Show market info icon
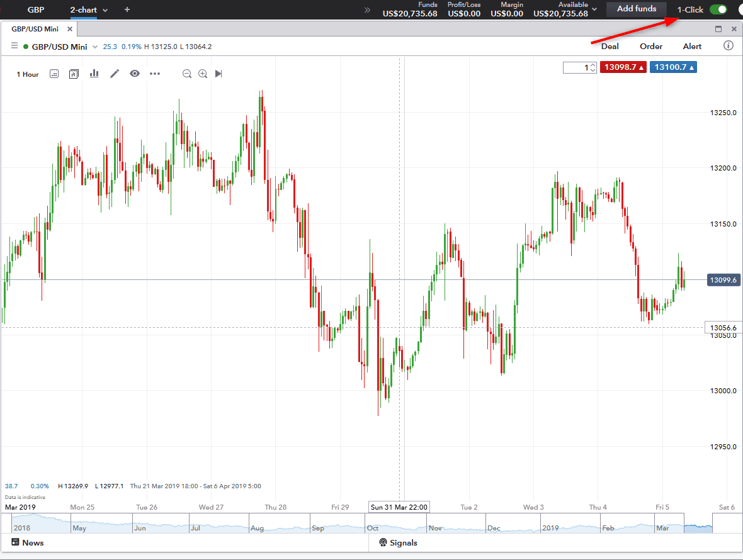The width and height of the screenshot is (743, 560). pos(729,46)
